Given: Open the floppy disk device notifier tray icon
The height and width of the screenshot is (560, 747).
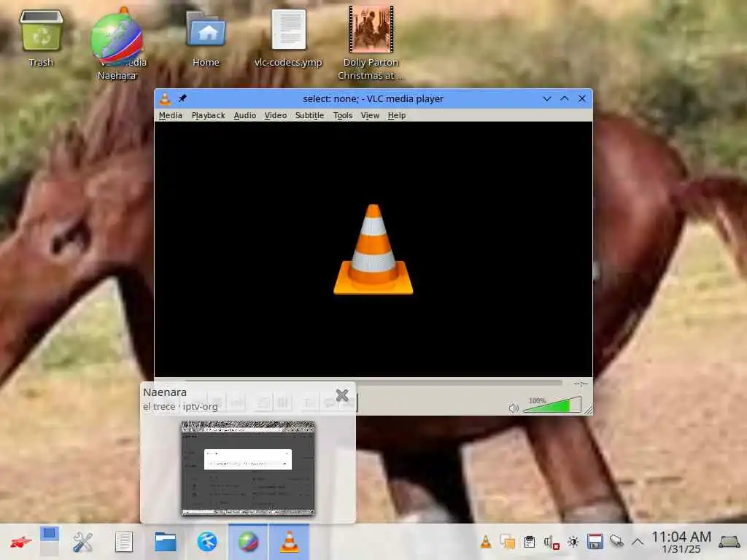Looking at the screenshot, I should click(595, 542).
